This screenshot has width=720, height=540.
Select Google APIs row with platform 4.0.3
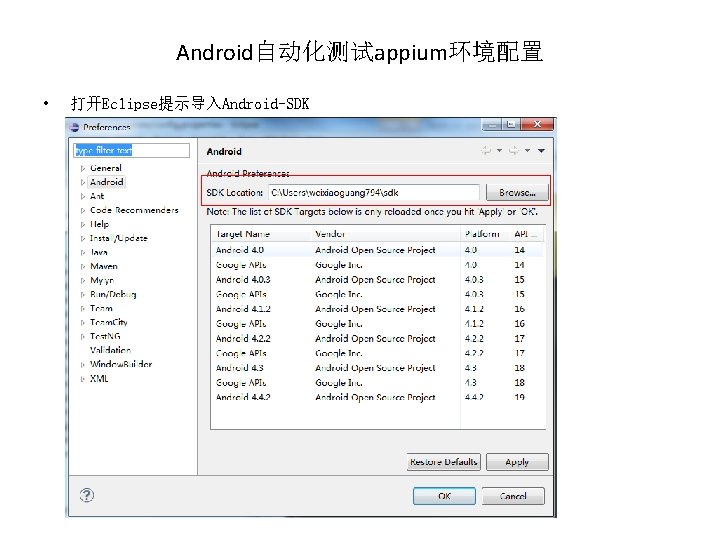(x=377, y=294)
